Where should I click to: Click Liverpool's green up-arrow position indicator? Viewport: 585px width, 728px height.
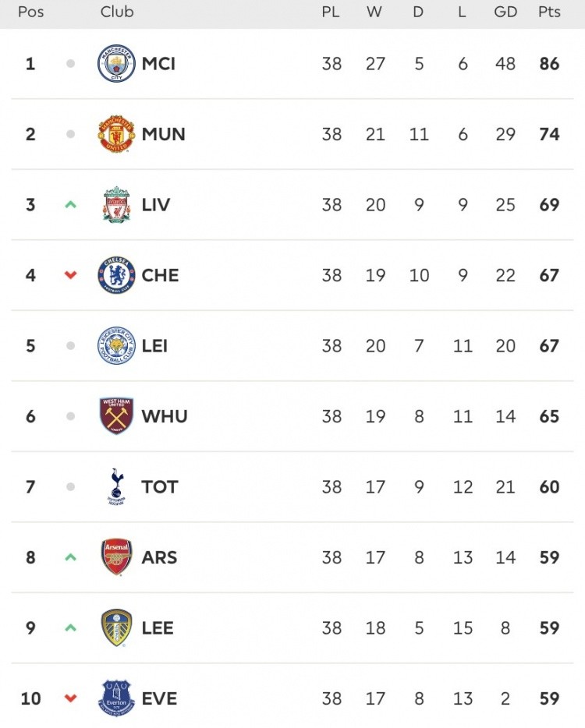point(71,205)
